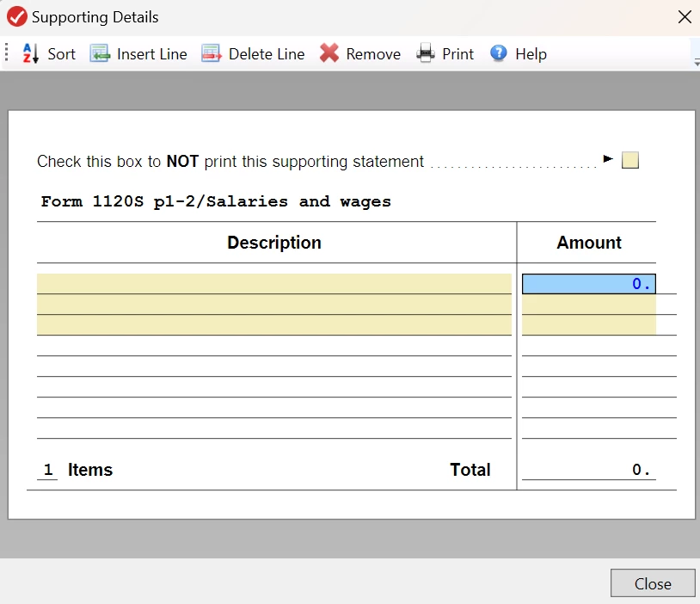700x604 pixels.
Task: Click the Close button
Action: [653, 583]
